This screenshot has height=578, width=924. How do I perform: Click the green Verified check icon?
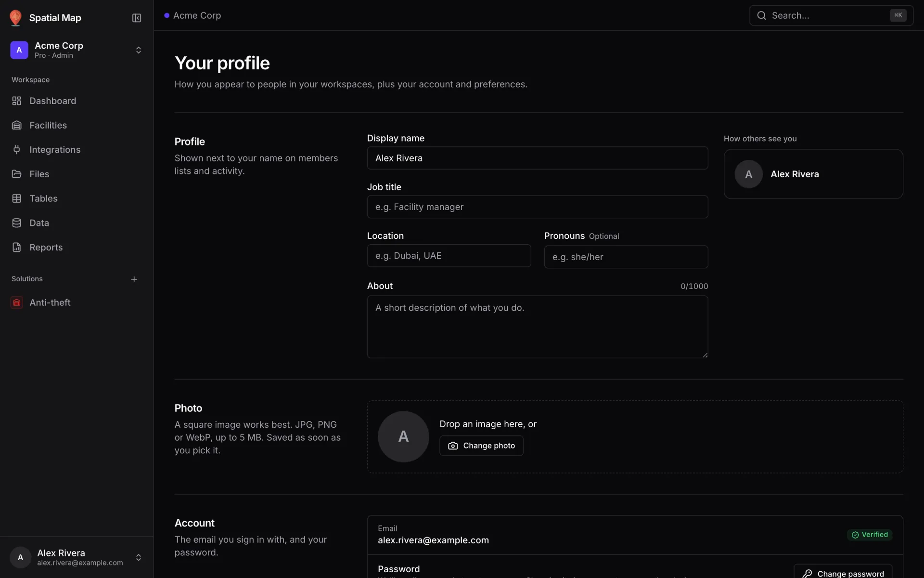tap(855, 535)
